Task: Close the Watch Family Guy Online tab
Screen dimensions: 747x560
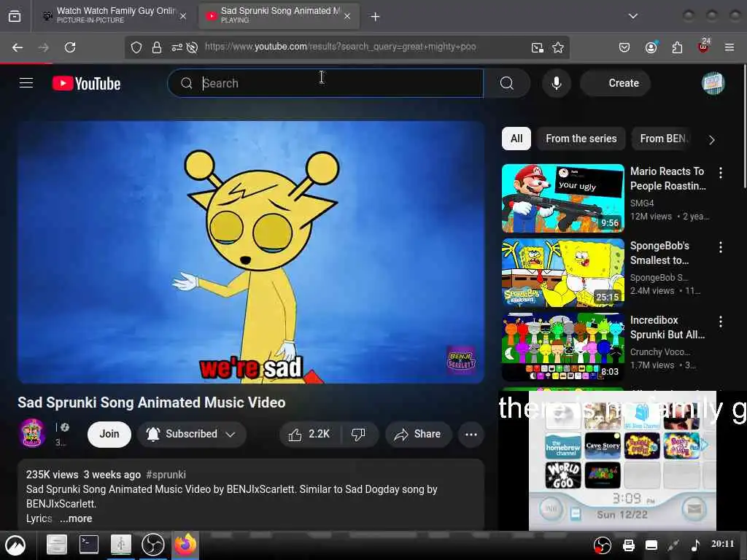Action: click(x=183, y=16)
